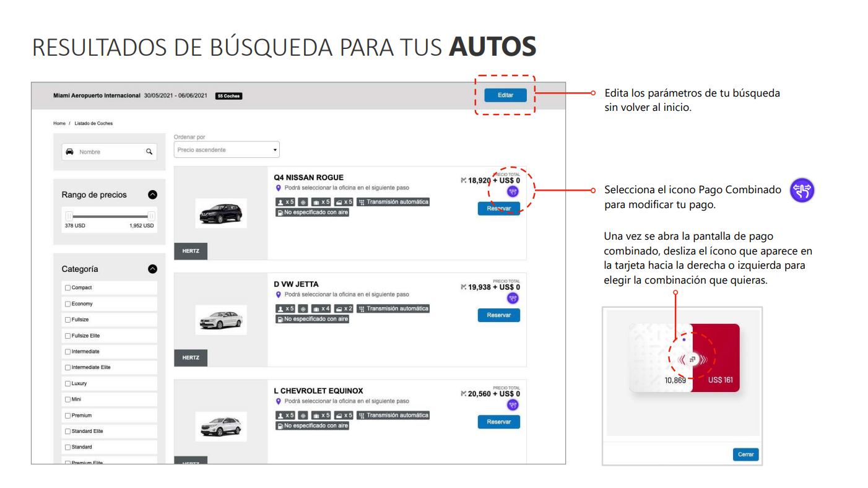The width and height of the screenshot is (868, 488).
Task: Click the VW Jetta car thumbnail
Action: coord(221,320)
